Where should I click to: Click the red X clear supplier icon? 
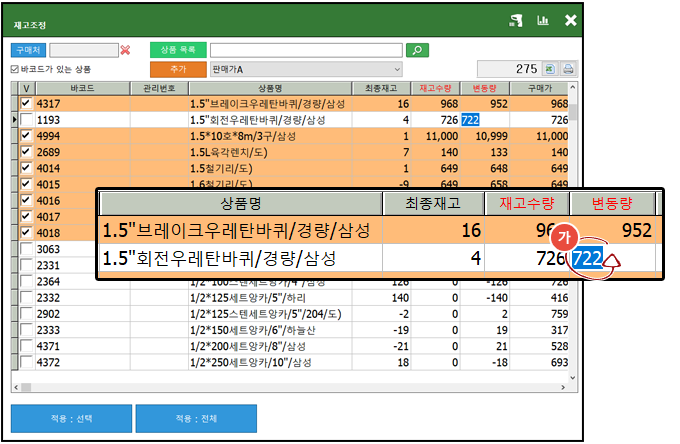click(125, 50)
